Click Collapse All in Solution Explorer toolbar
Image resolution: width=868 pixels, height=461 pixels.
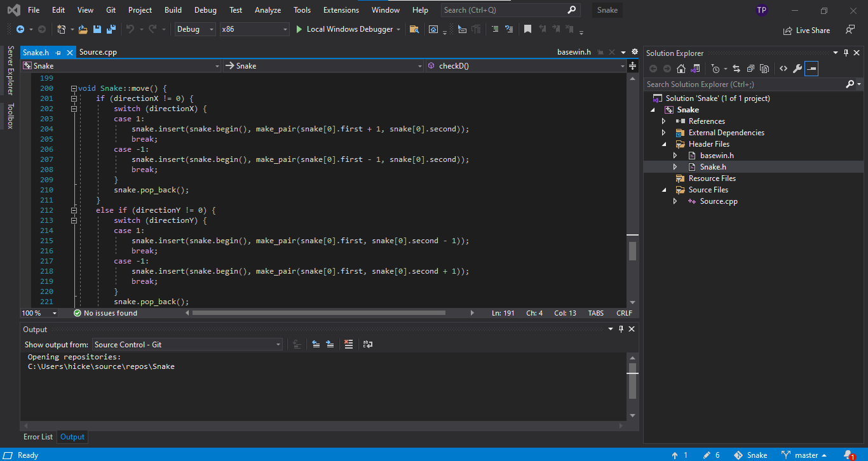click(x=750, y=69)
